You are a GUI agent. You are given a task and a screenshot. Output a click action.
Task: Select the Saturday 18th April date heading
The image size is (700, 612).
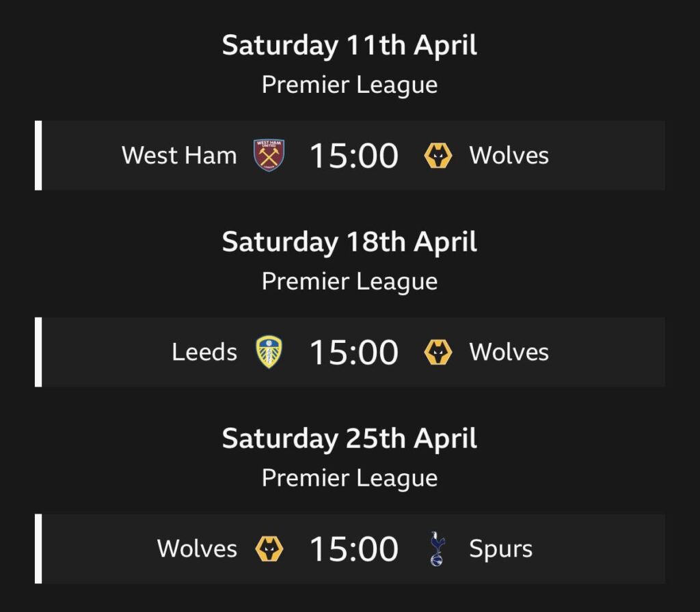(349, 241)
